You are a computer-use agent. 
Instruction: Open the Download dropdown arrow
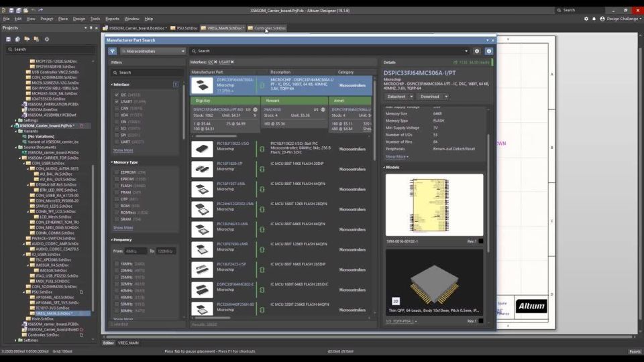point(446,97)
